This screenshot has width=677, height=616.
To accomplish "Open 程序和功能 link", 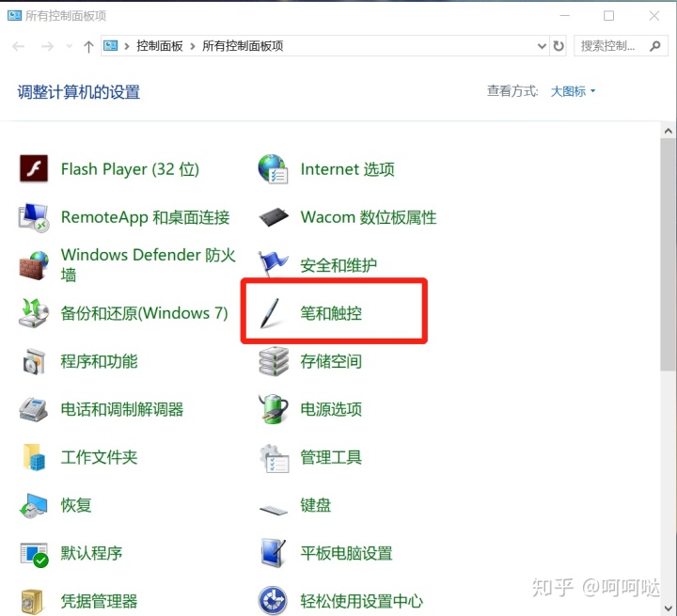I will click(x=100, y=361).
